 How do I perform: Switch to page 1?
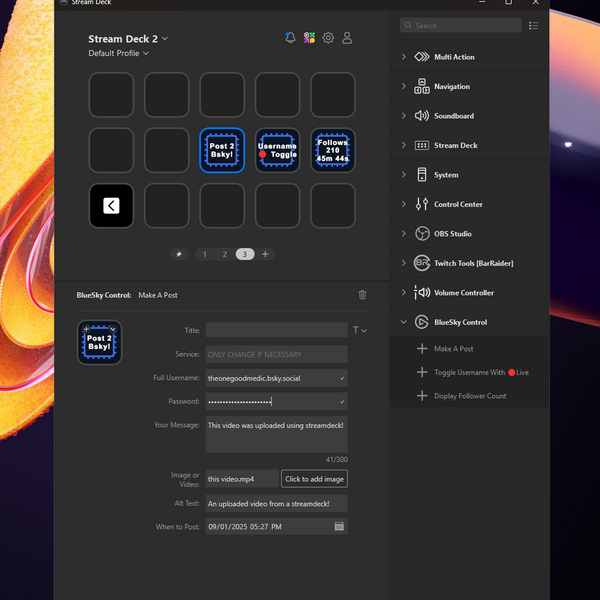[205, 254]
